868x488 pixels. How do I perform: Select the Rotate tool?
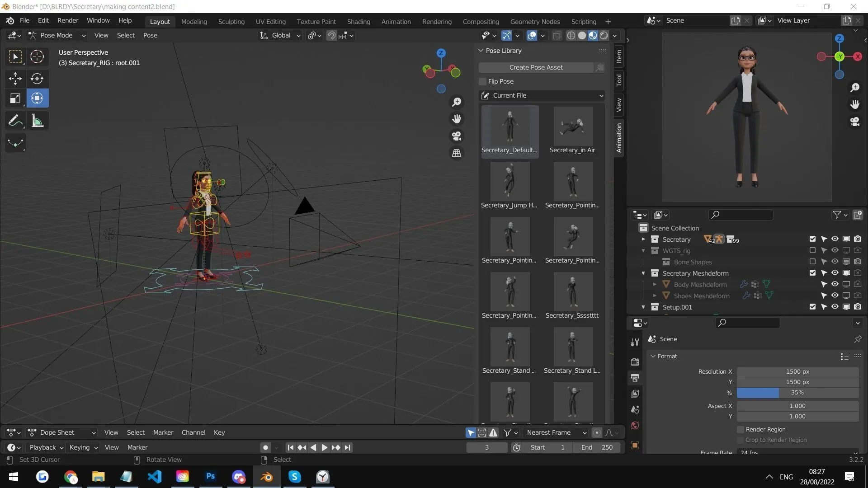[37, 79]
